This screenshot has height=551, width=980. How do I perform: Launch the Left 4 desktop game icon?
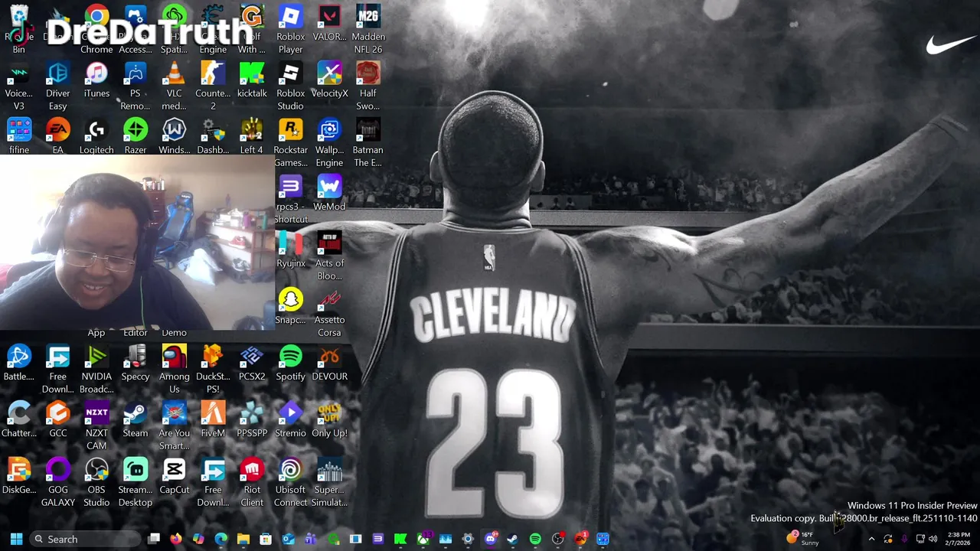(x=252, y=136)
